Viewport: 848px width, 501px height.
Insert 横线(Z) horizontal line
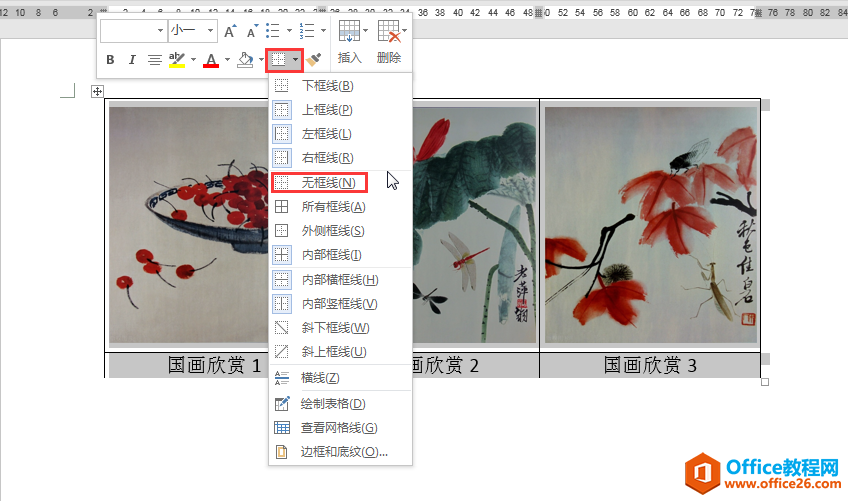[340, 378]
